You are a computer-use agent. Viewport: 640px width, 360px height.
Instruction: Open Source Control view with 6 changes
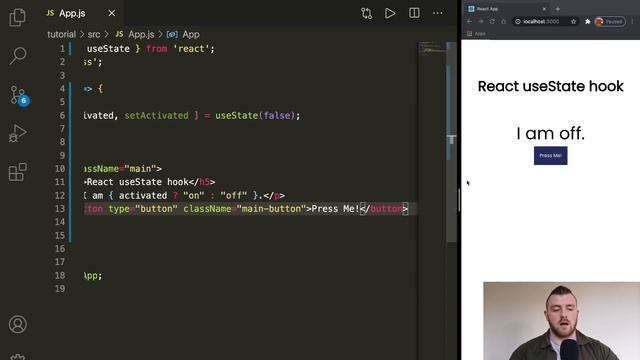click(x=19, y=96)
